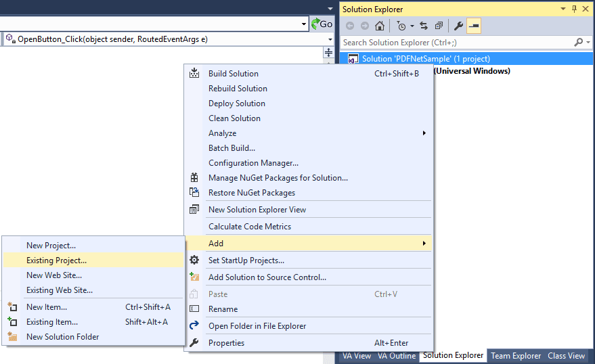Viewport: 595px width, 364px height.
Task: Switch to the Class View tab
Action: pyautogui.click(x=566, y=356)
